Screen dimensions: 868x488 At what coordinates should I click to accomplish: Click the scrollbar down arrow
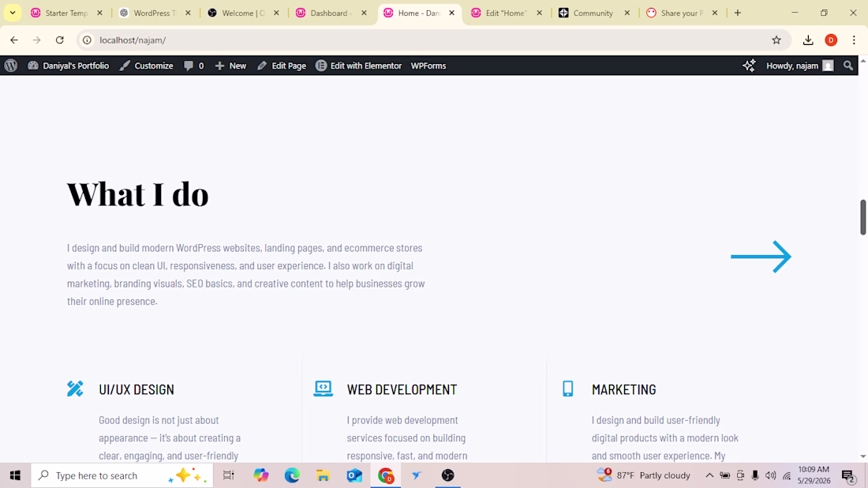coord(863,457)
